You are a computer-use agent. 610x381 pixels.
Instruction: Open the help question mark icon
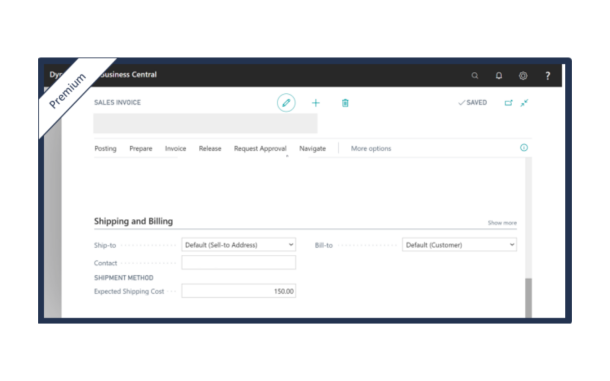[x=548, y=75]
